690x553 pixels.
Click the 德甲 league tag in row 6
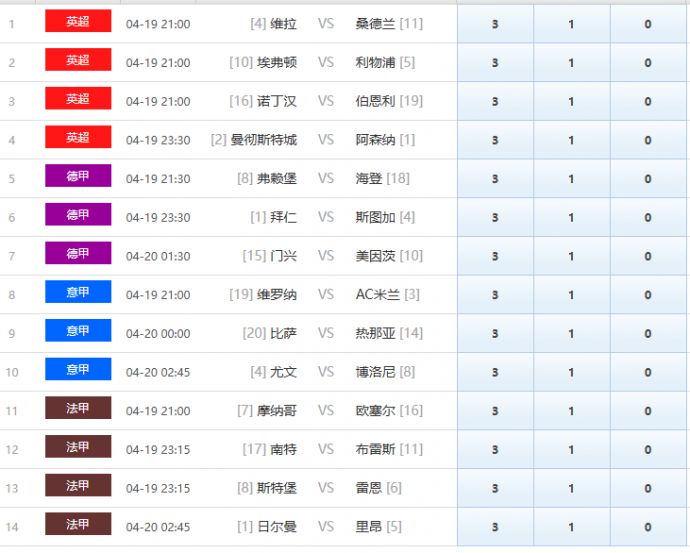point(78,215)
